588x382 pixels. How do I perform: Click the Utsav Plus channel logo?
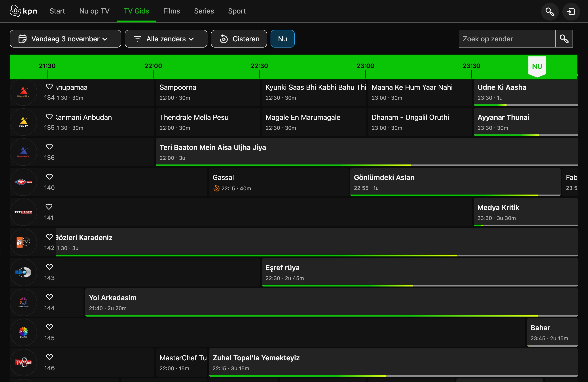click(23, 92)
